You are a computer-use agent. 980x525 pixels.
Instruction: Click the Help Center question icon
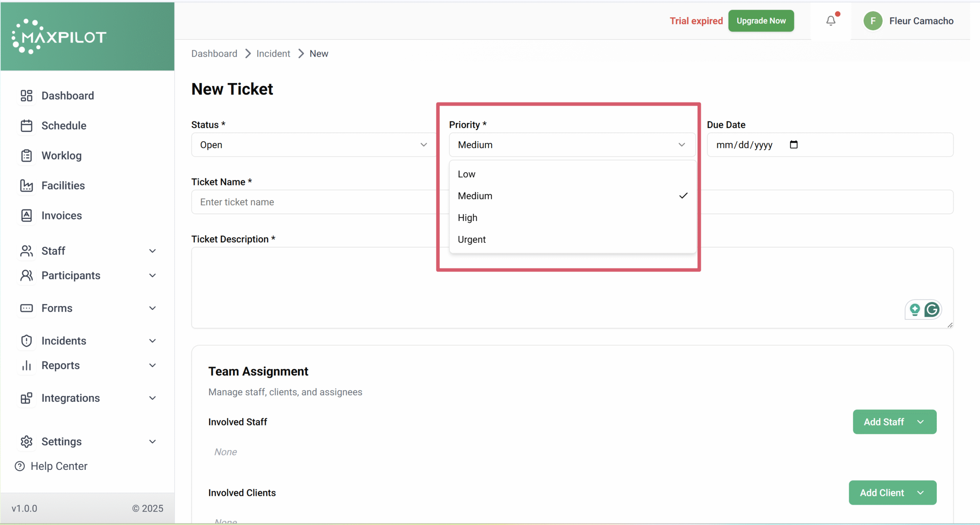click(20, 466)
